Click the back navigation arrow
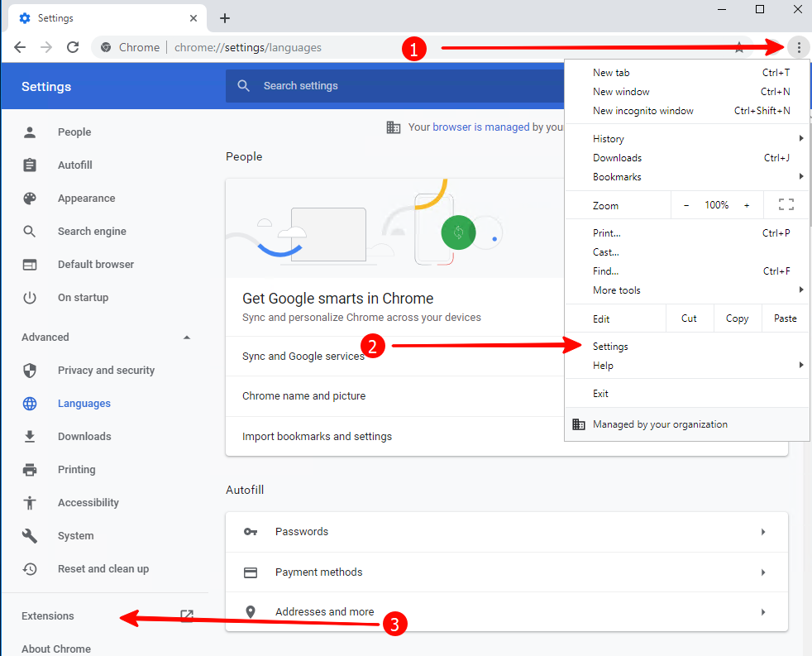This screenshot has width=812, height=656. click(20, 47)
